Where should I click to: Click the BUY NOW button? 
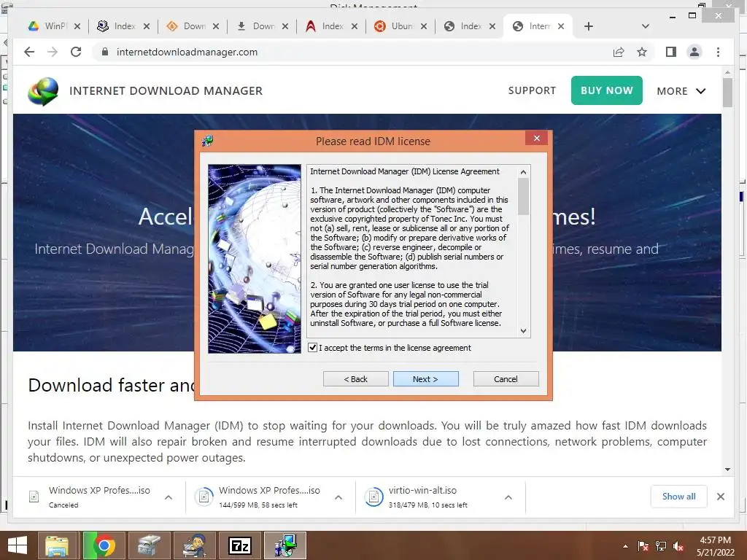[x=606, y=90]
